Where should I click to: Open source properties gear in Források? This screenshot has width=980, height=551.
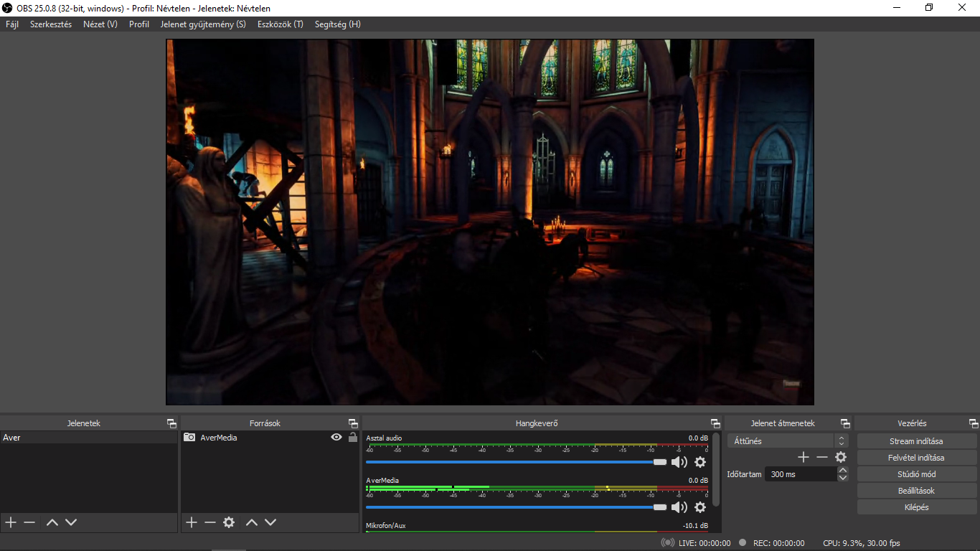[229, 522]
